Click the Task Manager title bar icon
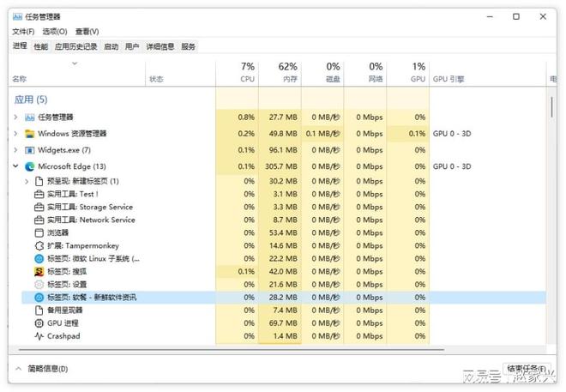Screen dimensions: 566x392 click(x=17, y=16)
